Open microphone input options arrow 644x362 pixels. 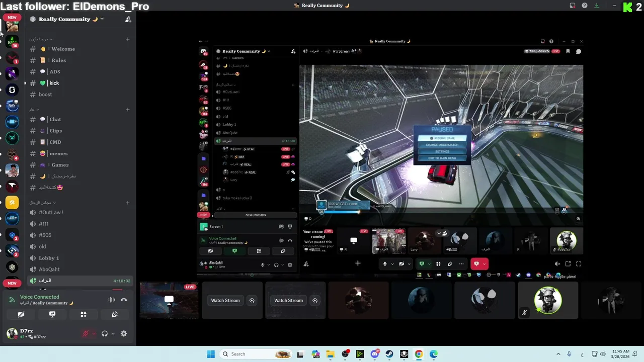pos(94,333)
